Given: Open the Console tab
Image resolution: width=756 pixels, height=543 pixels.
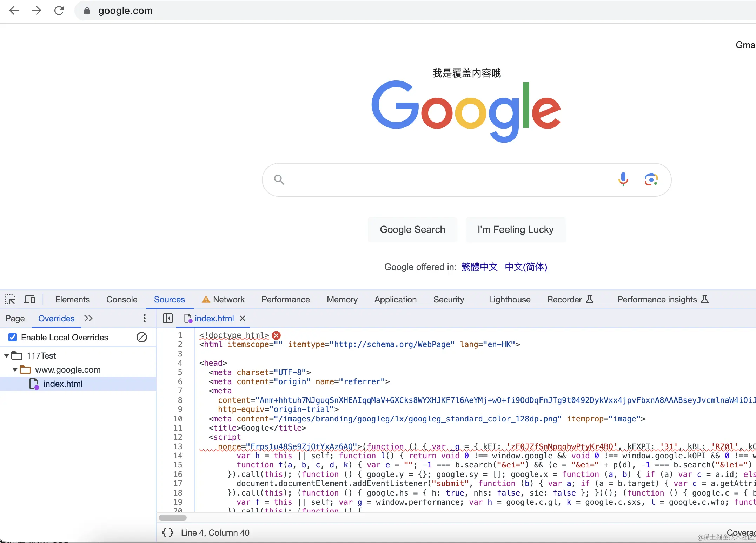Looking at the screenshot, I should tap(121, 300).
